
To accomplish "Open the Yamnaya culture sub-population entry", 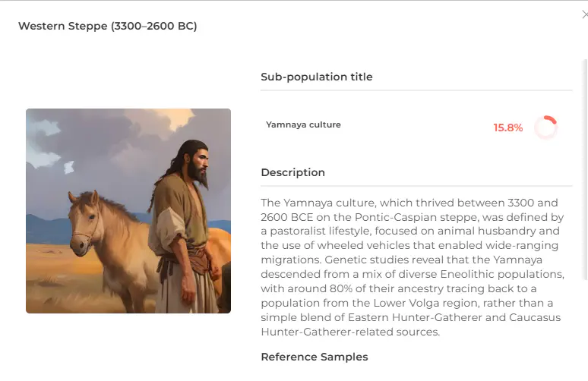I will click(x=303, y=124).
